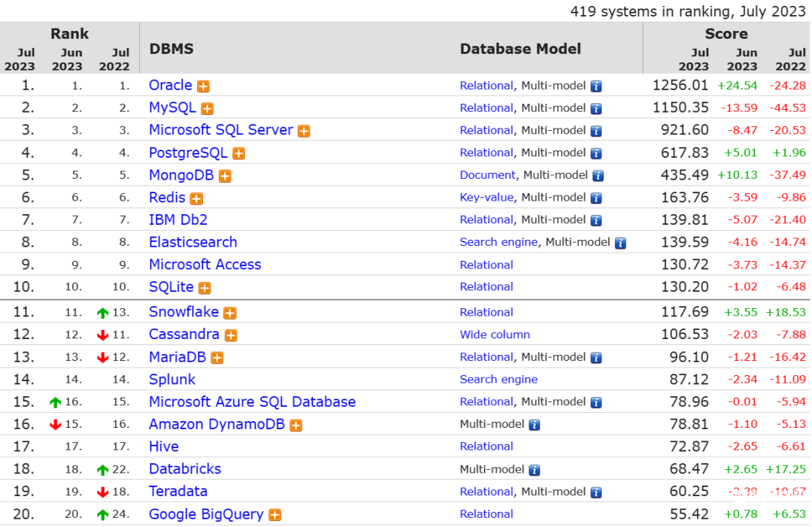Viewport: 812px width, 527px height.
Task: Click the info icon in PostgreSQL row
Action: [596, 153]
